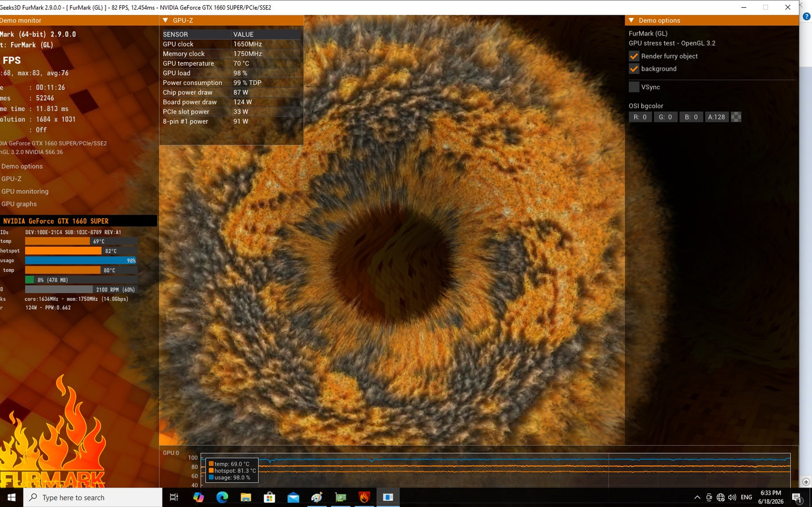This screenshot has height=507, width=812.
Task: Click the 2100 RPM (60%) fan bar
Action: pyautogui.click(x=81, y=290)
